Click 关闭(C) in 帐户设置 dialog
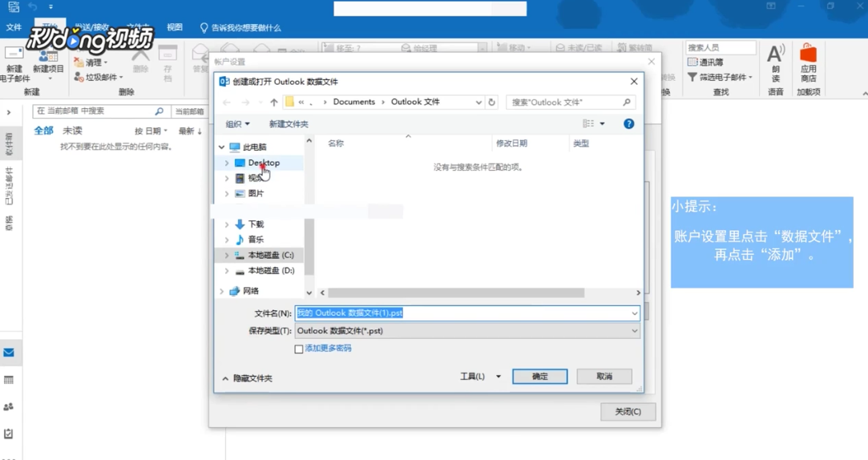This screenshot has width=868, height=460. (628, 412)
